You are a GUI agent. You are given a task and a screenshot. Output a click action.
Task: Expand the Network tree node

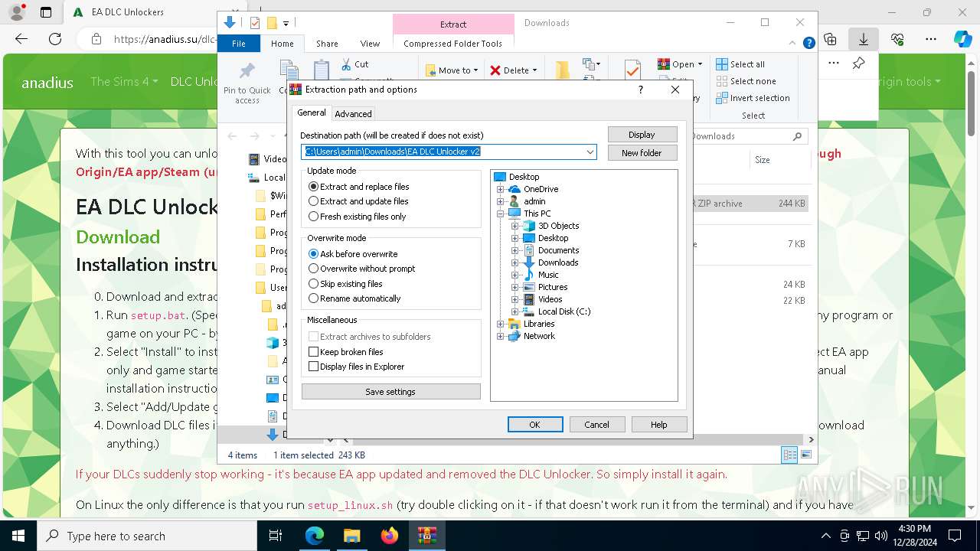pos(501,336)
